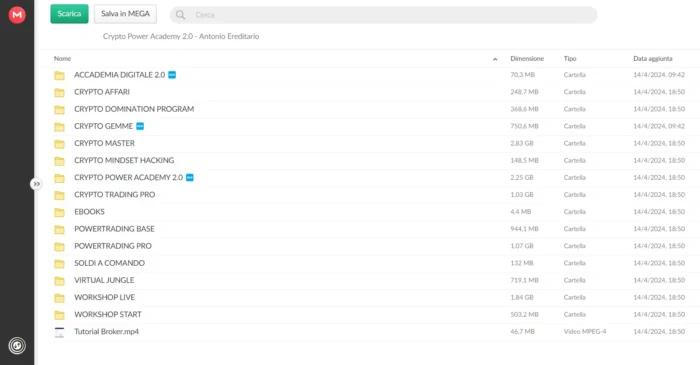The height and width of the screenshot is (365, 700).
Task: Click the red MEGA logo icon
Action: 17,15
